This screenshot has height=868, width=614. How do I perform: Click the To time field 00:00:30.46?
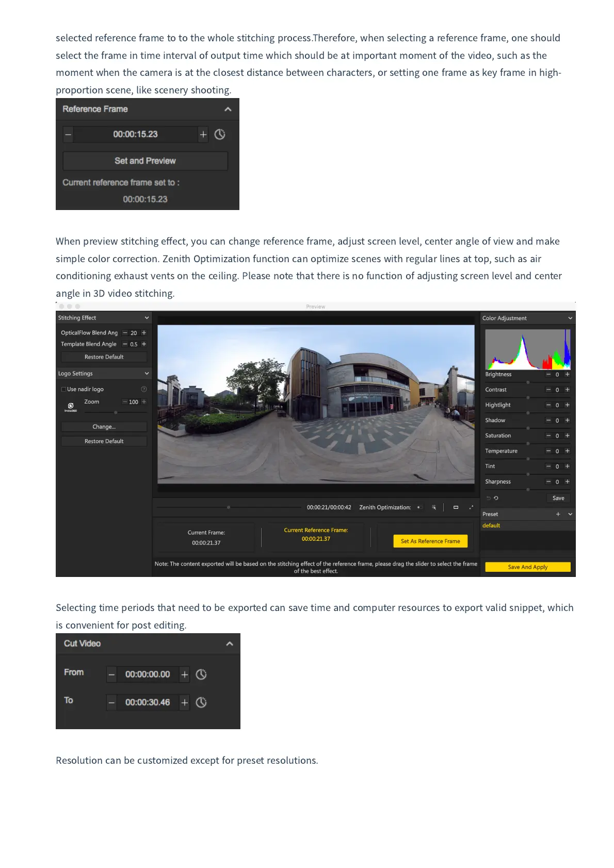click(x=148, y=702)
